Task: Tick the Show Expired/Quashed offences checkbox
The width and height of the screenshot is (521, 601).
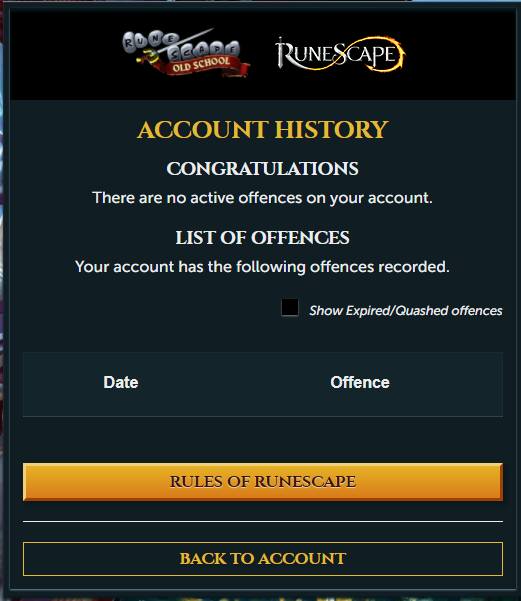Action: pos(290,307)
